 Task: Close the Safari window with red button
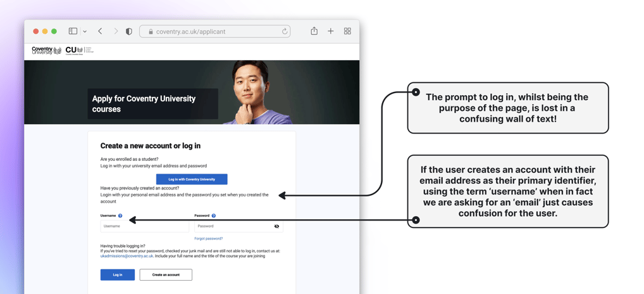tap(35, 31)
